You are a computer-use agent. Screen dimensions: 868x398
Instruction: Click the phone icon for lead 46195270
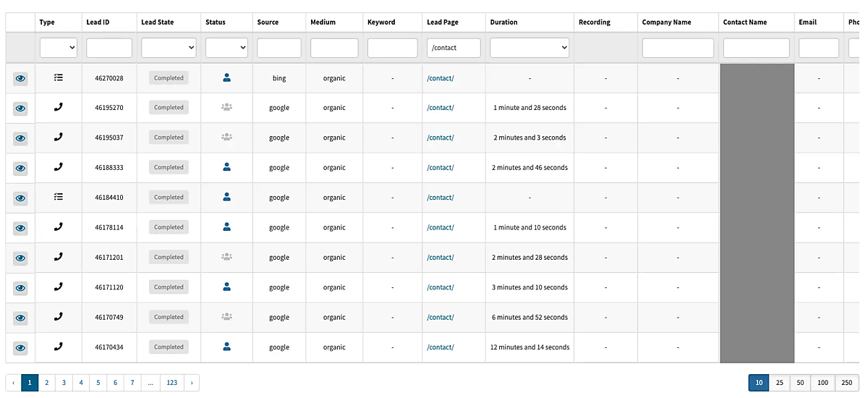[59, 107]
